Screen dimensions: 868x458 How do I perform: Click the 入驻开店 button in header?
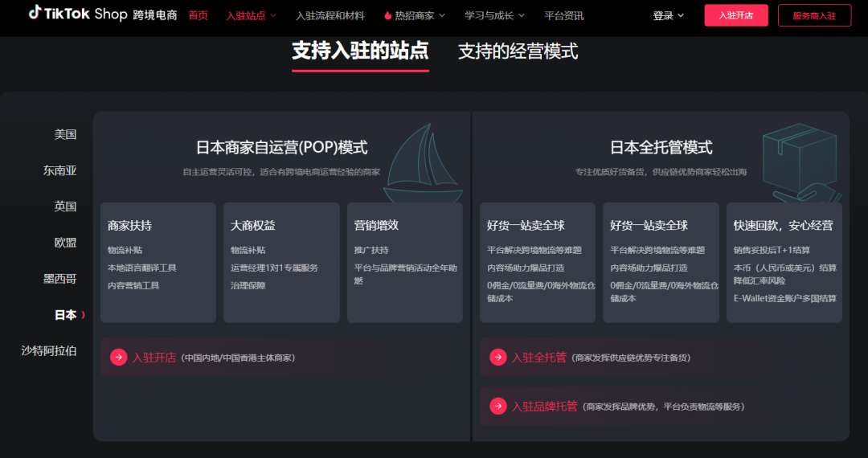click(735, 15)
